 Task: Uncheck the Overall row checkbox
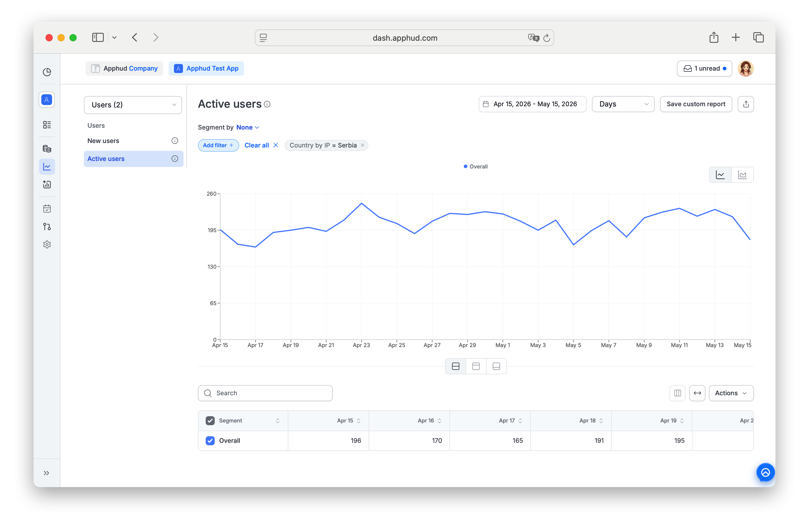210,441
